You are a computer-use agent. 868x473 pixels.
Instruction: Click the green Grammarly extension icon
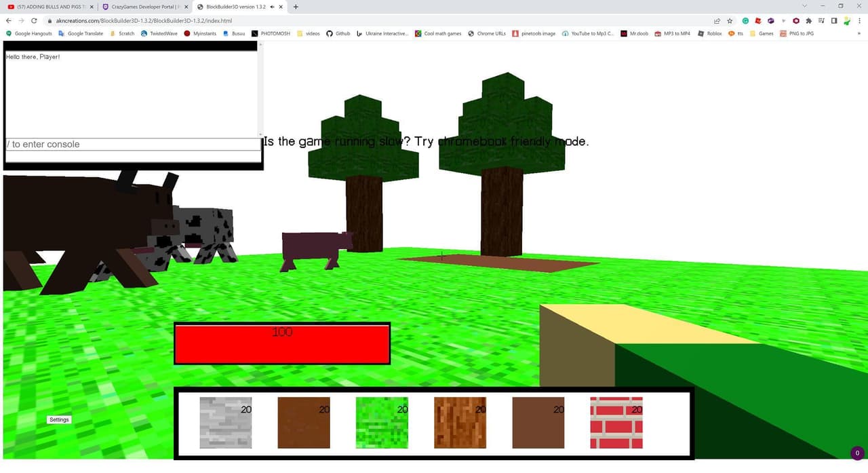tap(745, 21)
